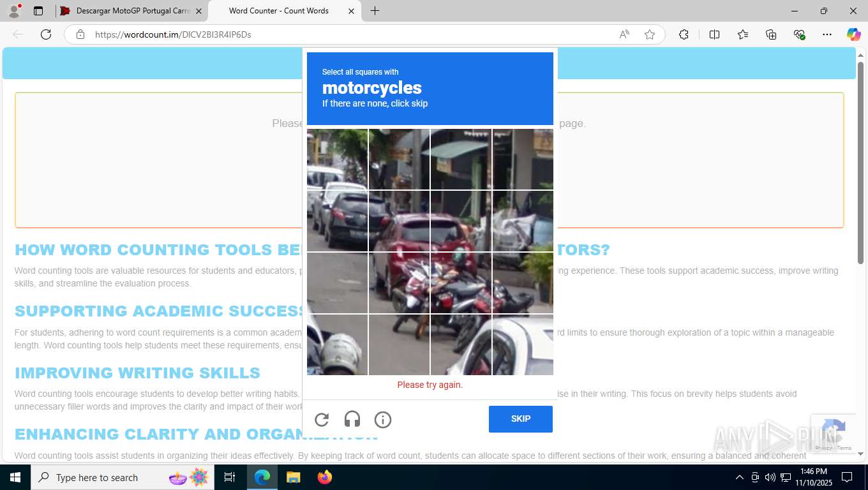Open reCAPTCHA Terms link
This screenshot has width=868, height=490.
tap(844, 448)
